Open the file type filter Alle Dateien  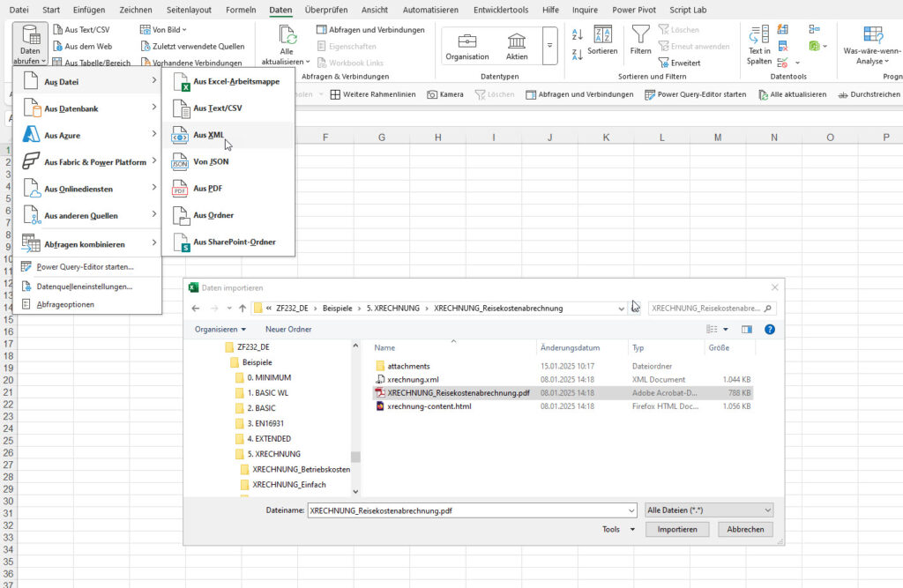click(709, 510)
